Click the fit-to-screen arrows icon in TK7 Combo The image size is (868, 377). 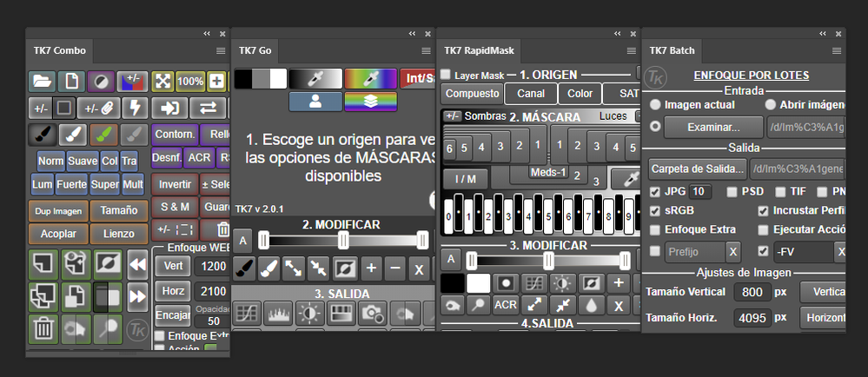162,82
